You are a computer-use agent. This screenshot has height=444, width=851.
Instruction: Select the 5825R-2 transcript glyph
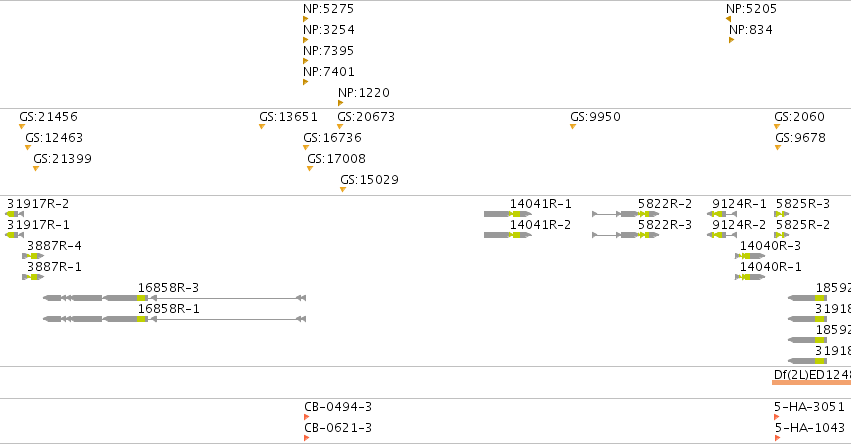(782, 235)
